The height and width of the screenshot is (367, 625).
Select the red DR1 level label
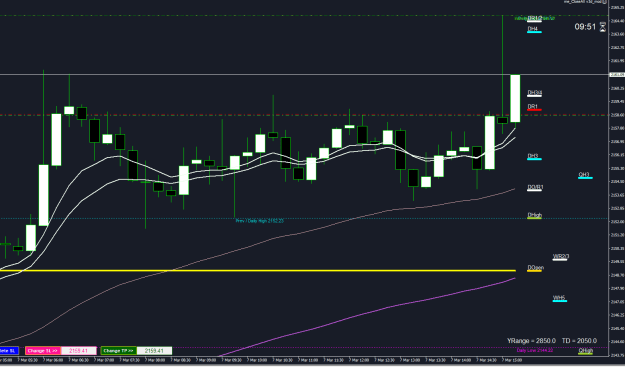coord(534,107)
